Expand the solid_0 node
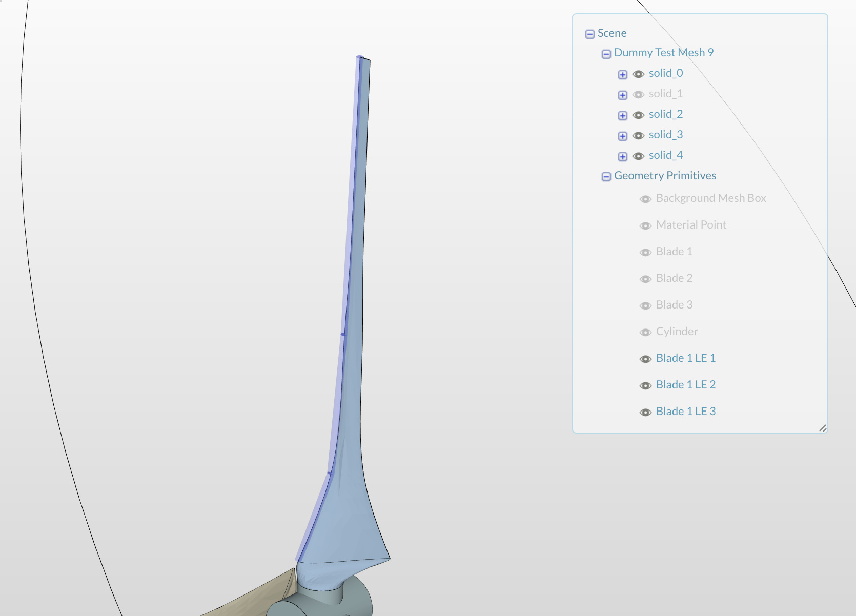Image resolution: width=856 pixels, height=616 pixels. 623,74
